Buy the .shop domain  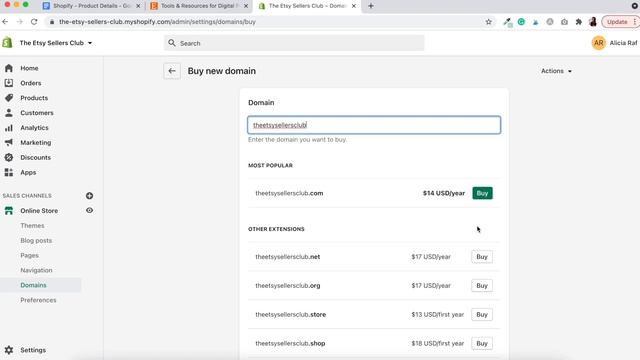click(x=482, y=344)
